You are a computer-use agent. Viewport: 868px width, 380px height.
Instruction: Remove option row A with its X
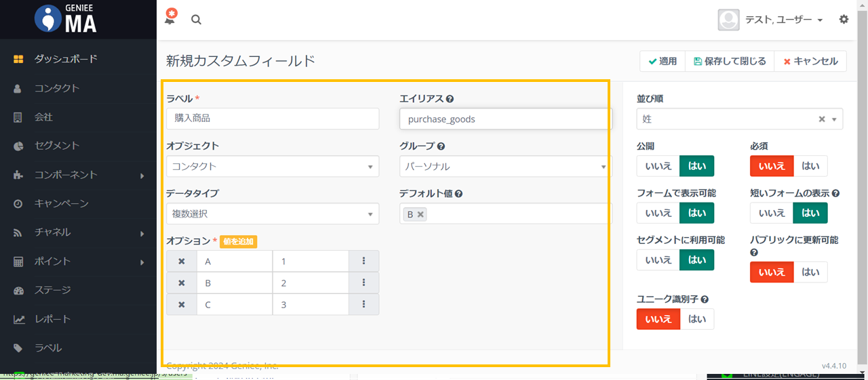tap(182, 261)
